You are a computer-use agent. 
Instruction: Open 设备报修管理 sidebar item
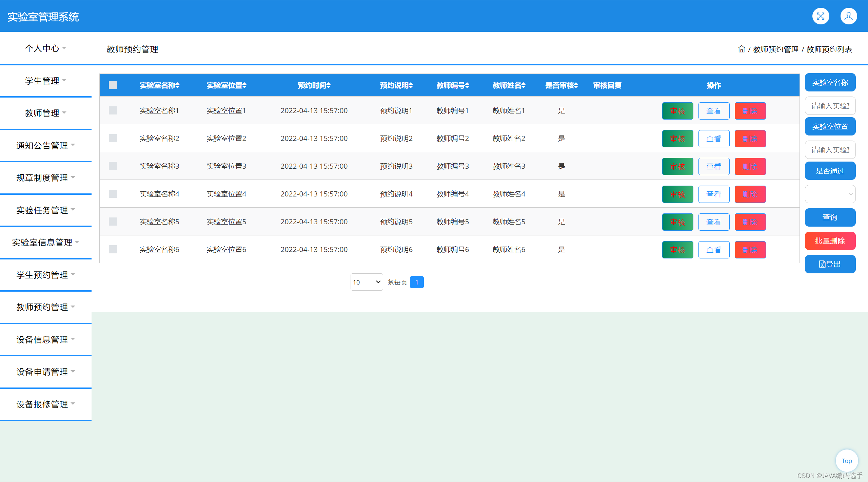[x=45, y=404]
